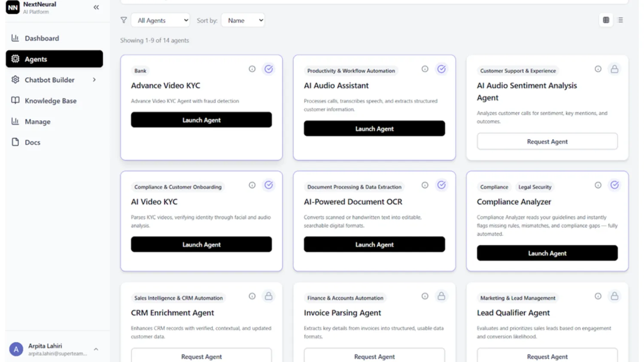
Task: Request the Invoice Parsing Agent
Action: 374,356
